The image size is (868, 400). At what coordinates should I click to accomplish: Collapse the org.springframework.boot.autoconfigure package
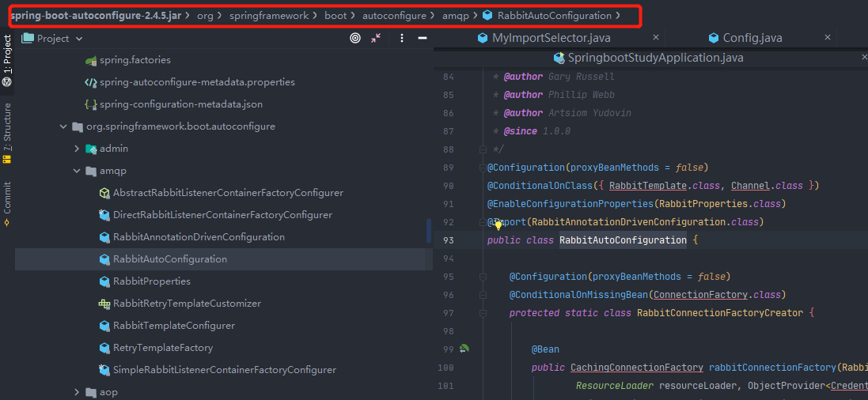click(63, 126)
